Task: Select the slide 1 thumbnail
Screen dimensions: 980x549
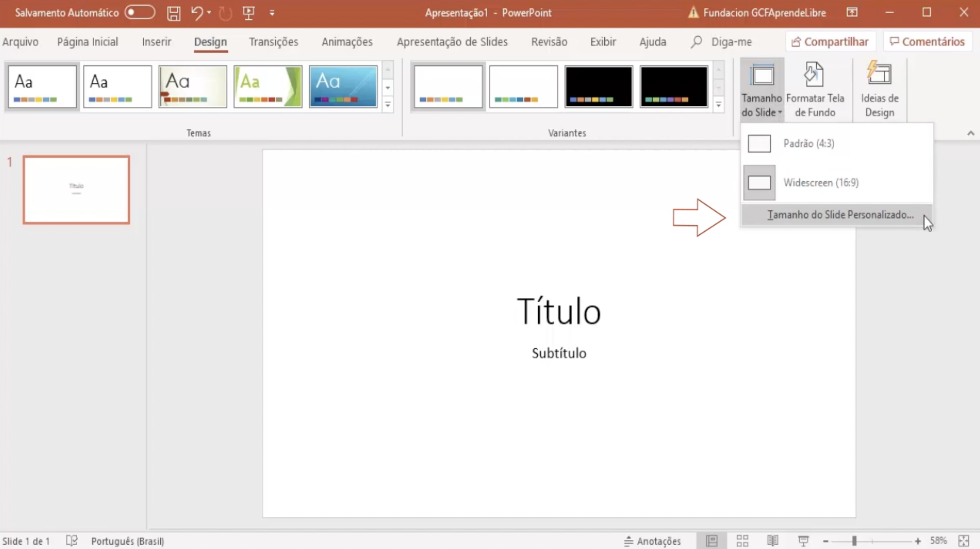Action: 76,189
